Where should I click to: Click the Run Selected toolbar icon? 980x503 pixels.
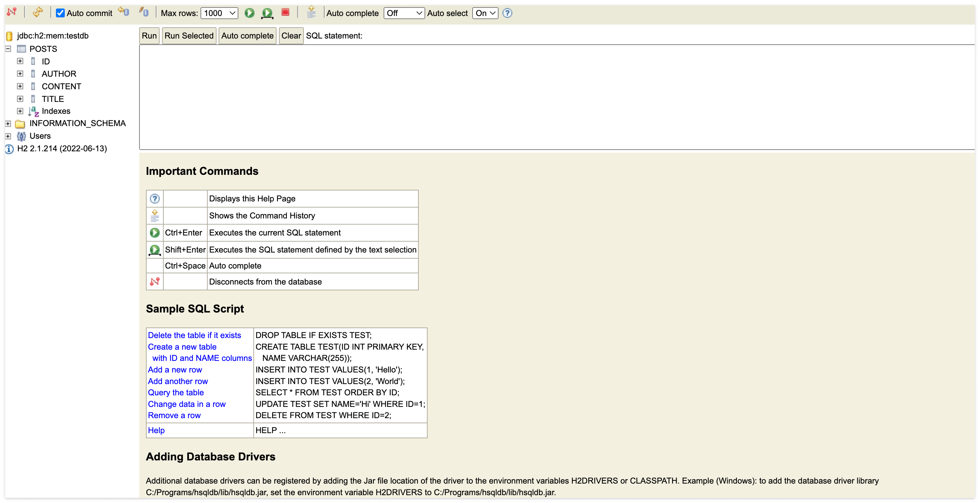pyautogui.click(x=267, y=13)
